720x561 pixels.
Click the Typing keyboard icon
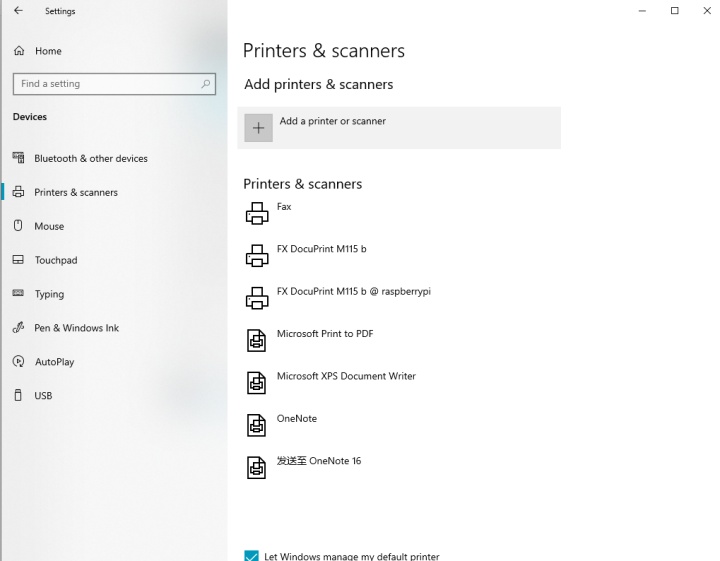click(18, 293)
